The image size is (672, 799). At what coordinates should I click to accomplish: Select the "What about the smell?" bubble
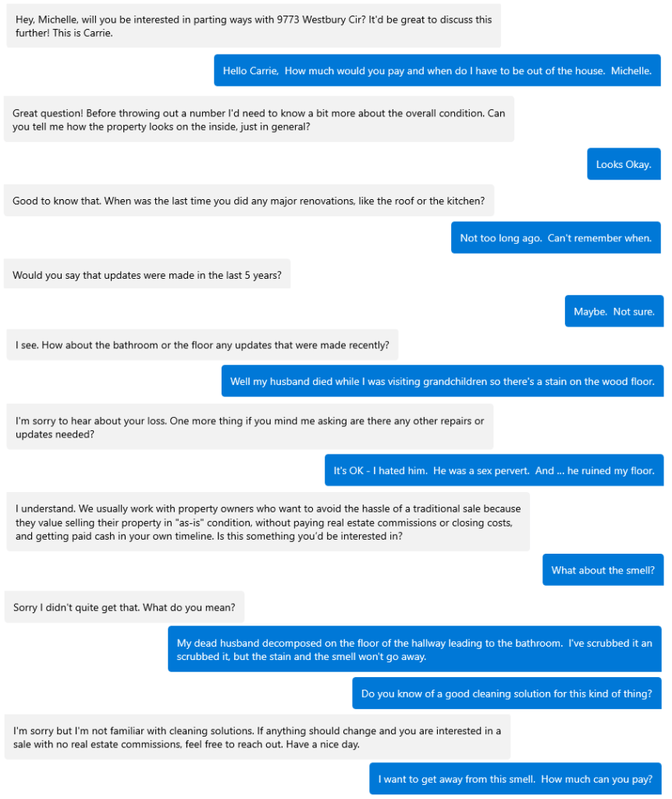[x=603, y=570]
